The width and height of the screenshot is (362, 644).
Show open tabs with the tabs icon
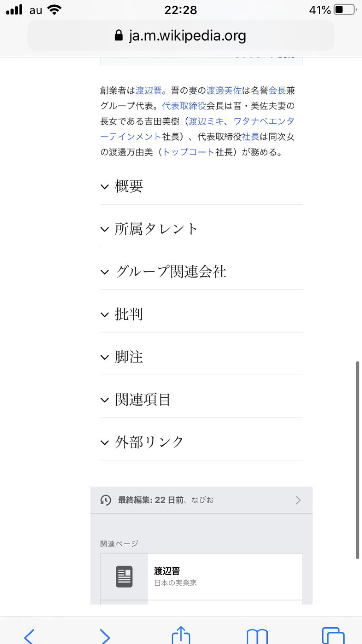pyautogui.click(x=333, y=636)
